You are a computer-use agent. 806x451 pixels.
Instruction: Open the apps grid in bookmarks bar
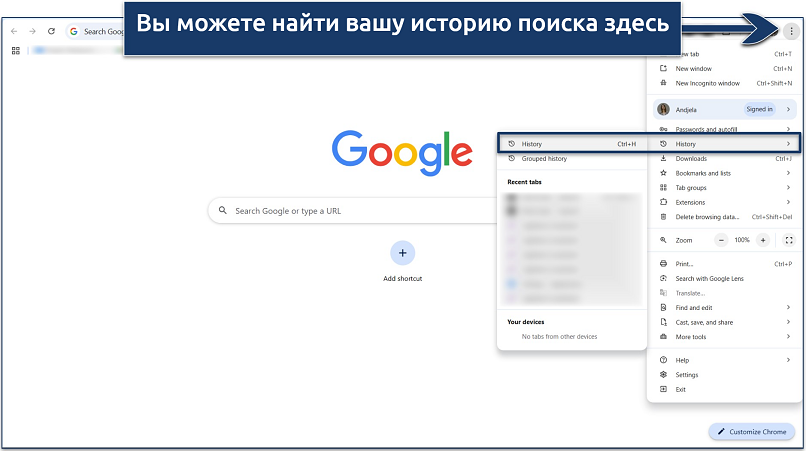click(x=15, y=50)
